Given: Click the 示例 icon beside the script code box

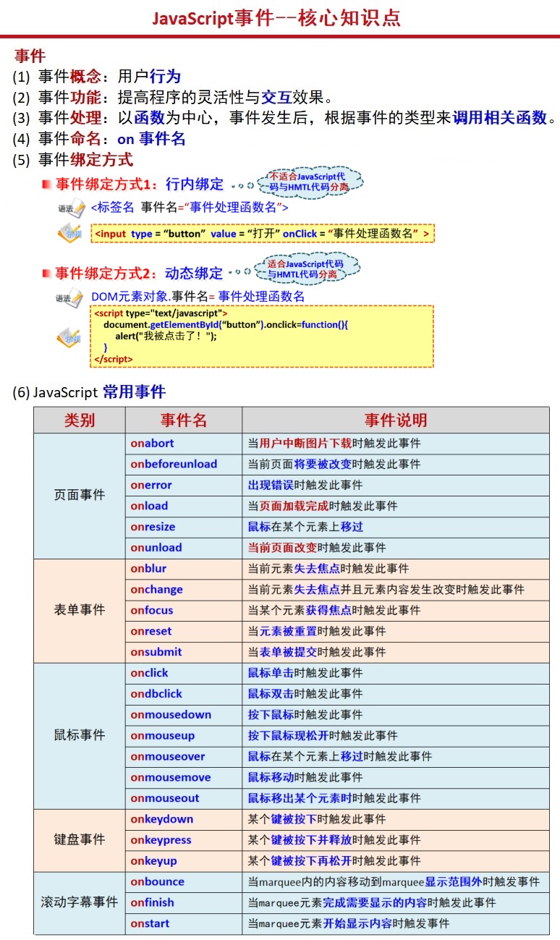Looking at the screenshot, I should 69,337.
